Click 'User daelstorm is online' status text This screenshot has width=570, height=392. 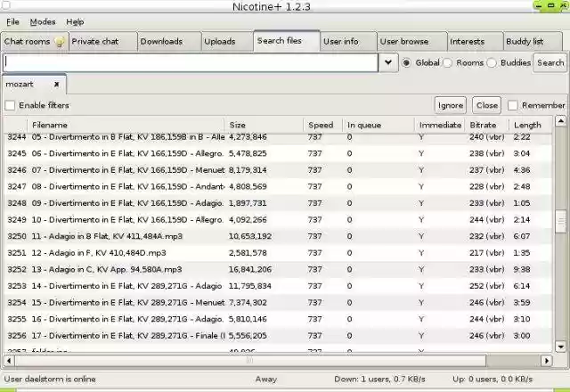[x=50, y=380]
